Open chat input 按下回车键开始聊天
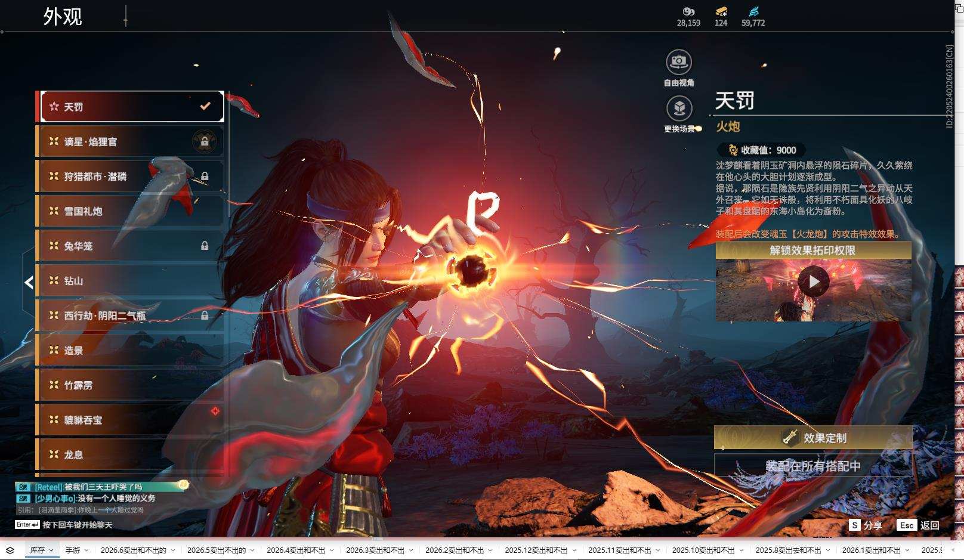964x560 pixels. pyautogui.click(x=78, y=525)
